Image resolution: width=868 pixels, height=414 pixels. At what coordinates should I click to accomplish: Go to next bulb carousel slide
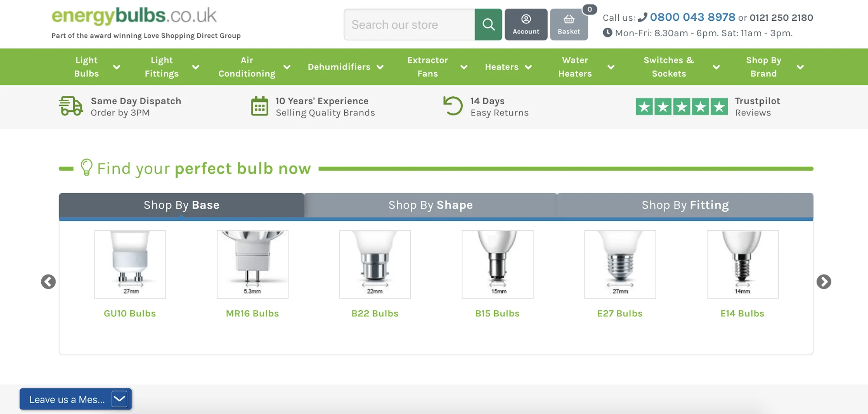[824, 282]
